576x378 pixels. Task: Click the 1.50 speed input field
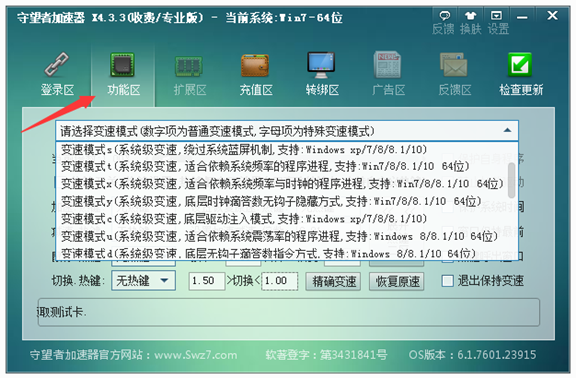206,281
